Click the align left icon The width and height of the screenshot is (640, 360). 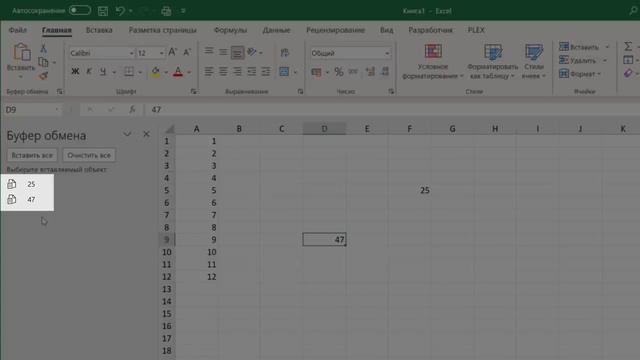pyautogui.click(x=209, y=72)
